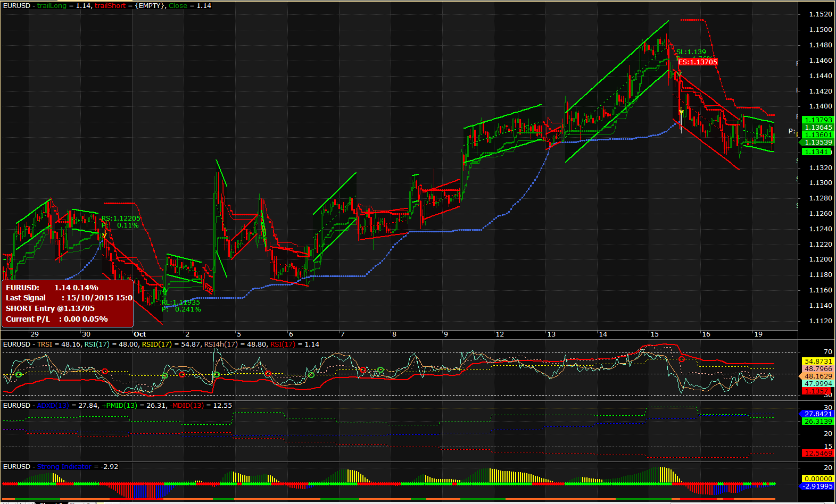Click the -MDID(13) label
This screenshot has width=836, height=504.
[x=187, y=406]
